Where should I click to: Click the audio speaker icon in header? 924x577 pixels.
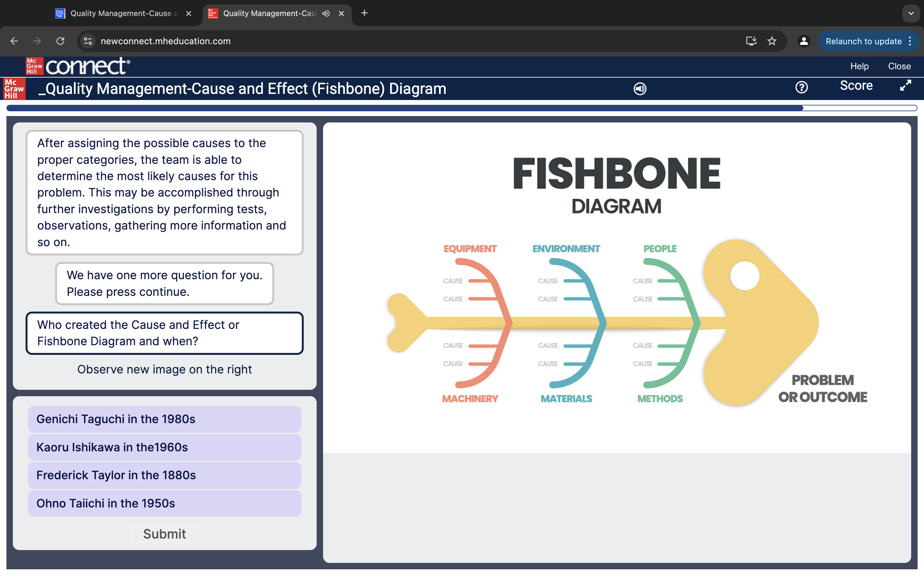(x=640, y=88)
